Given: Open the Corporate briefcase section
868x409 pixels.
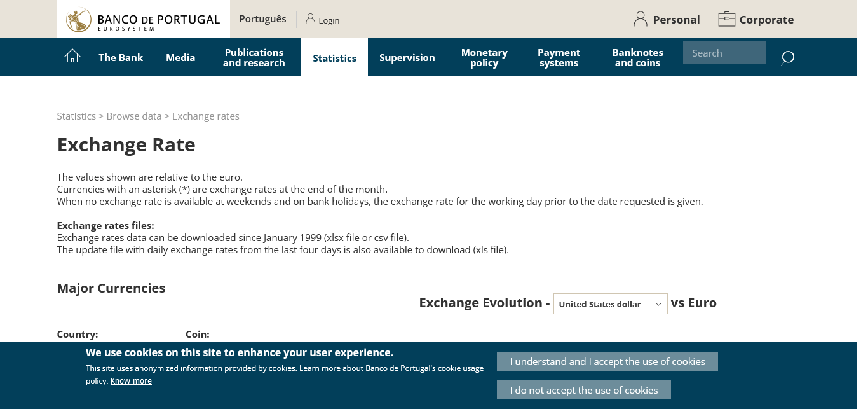Looking at the screenshot, I should point(756,20).
